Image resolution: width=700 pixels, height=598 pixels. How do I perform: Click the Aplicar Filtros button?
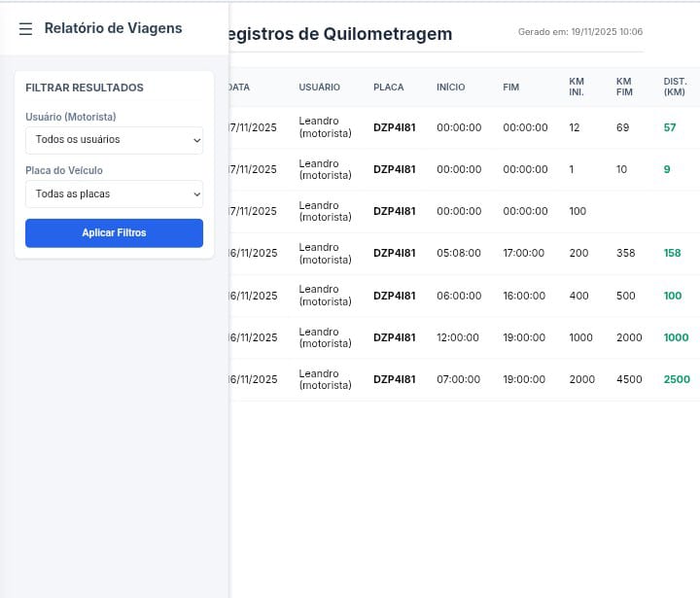[x=114, y=233]
